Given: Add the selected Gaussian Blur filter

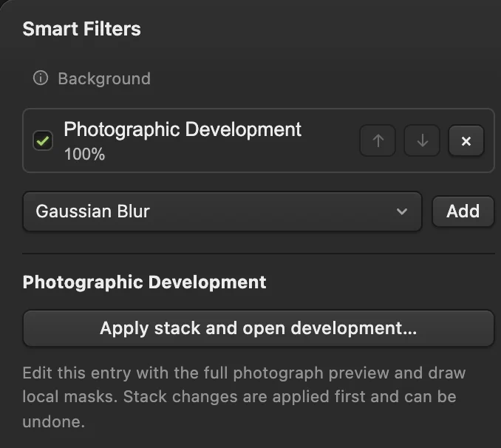Looking at the screenshot, I should [x=463, y=211].
